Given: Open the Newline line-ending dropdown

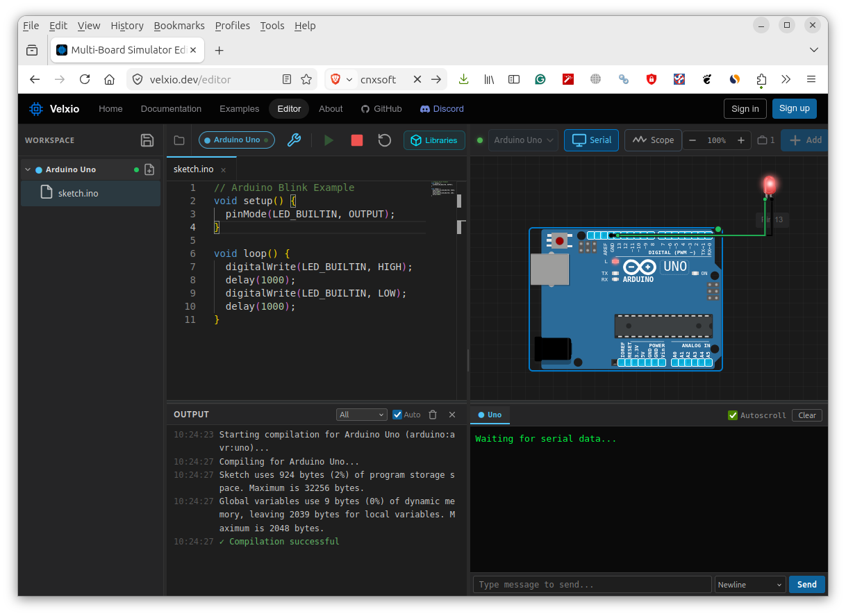Looking at the screenshot, I should 749,585.
